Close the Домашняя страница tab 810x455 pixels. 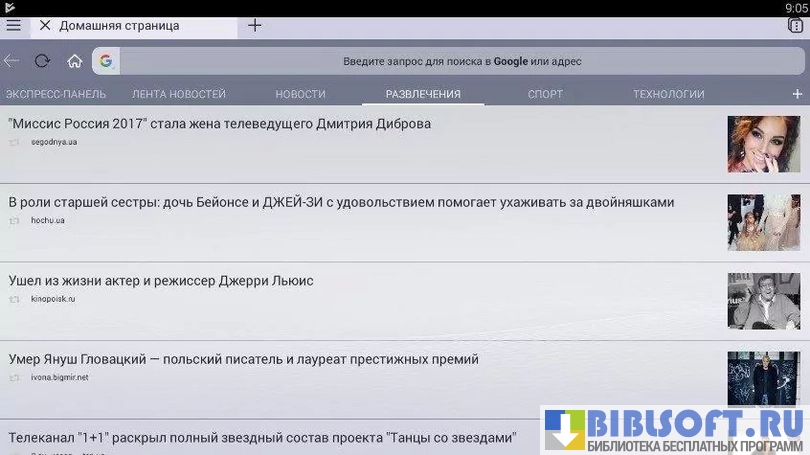tap(45, 26)
